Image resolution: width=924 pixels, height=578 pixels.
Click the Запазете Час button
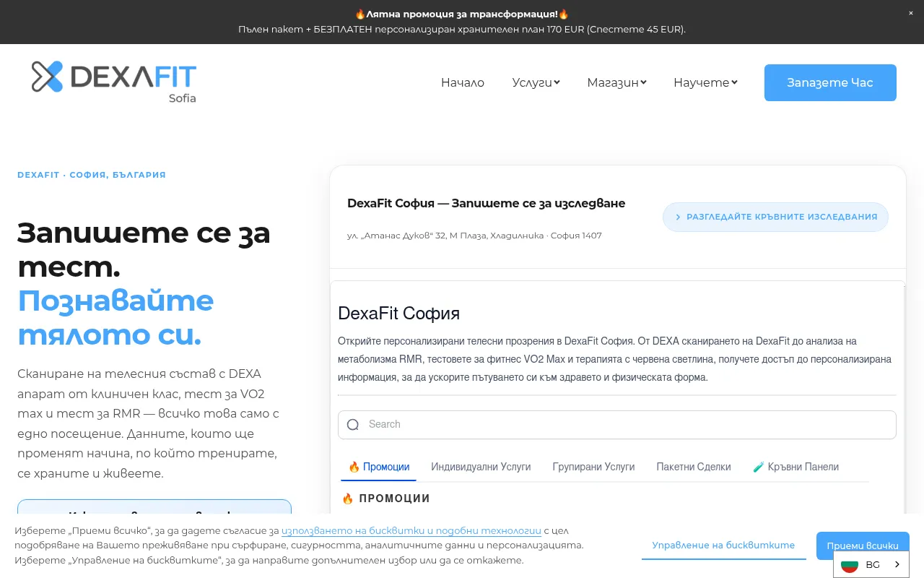pyautogui.click(x=830, y=82)
